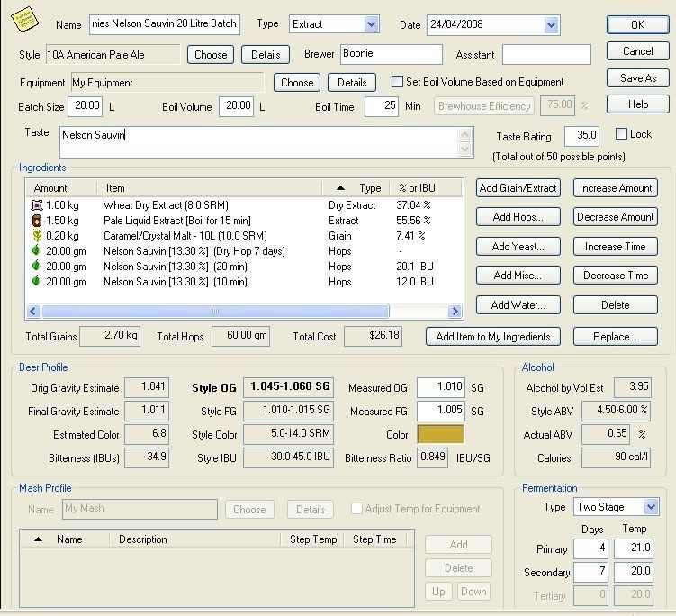Click the sort arrow in mash Name header
This screenshot has width=676, height=616.
point(38,539)
